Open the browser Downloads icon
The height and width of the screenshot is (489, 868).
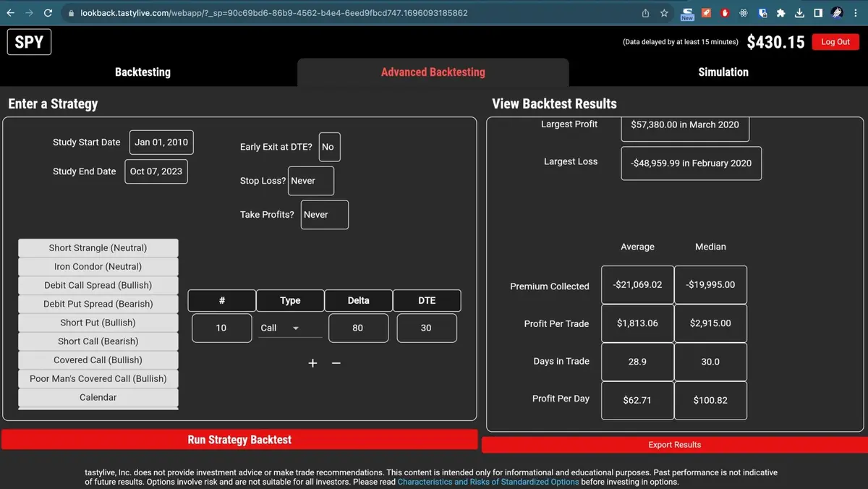tap(799, 13)
